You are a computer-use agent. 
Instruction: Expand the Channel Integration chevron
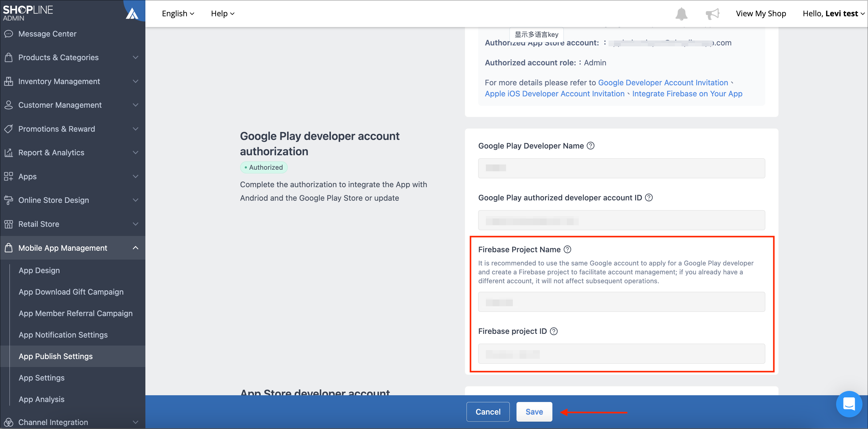tap(136, 422)
